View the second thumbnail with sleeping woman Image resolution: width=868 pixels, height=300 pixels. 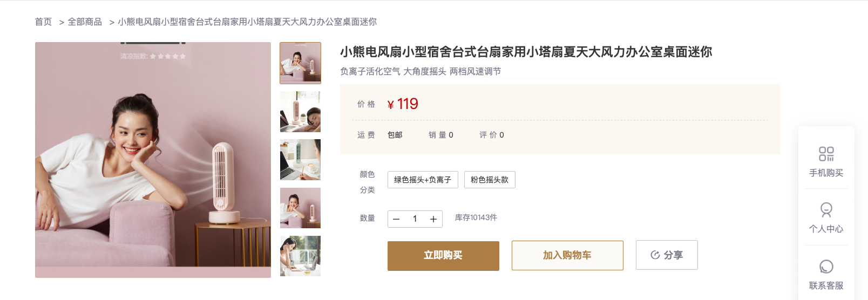pos(300,112)
